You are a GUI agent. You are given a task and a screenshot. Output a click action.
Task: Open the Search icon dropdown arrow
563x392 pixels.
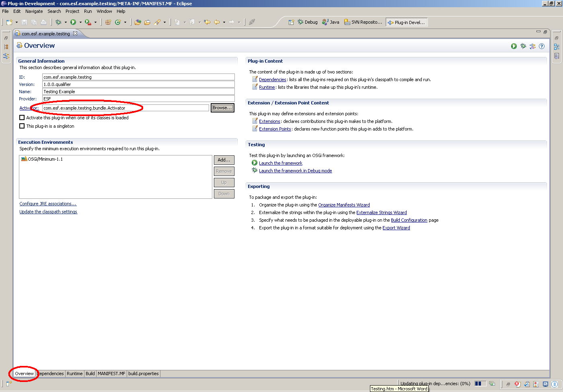pyautogui.click(x=164, y=22)
